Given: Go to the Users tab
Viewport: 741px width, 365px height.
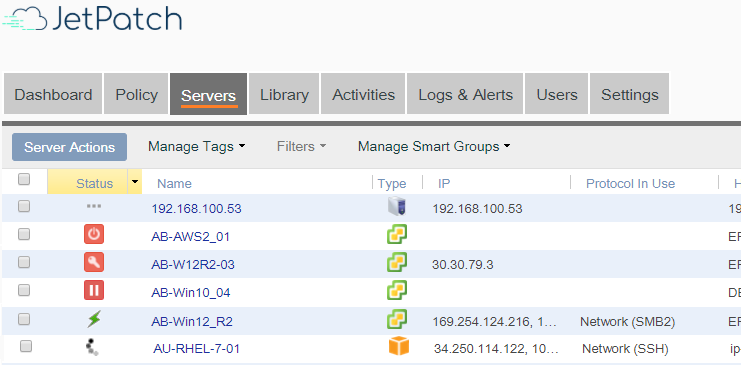Looking at the screenshot, I should (557, 95).
